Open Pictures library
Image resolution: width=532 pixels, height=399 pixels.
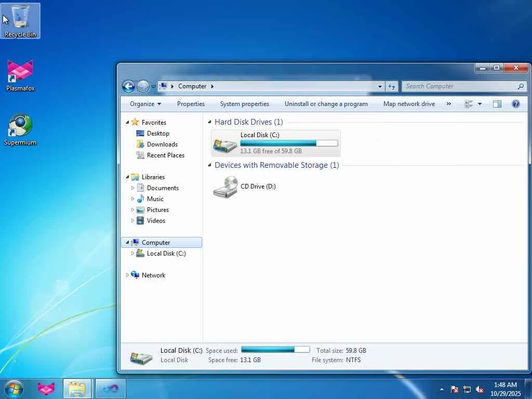157,210
